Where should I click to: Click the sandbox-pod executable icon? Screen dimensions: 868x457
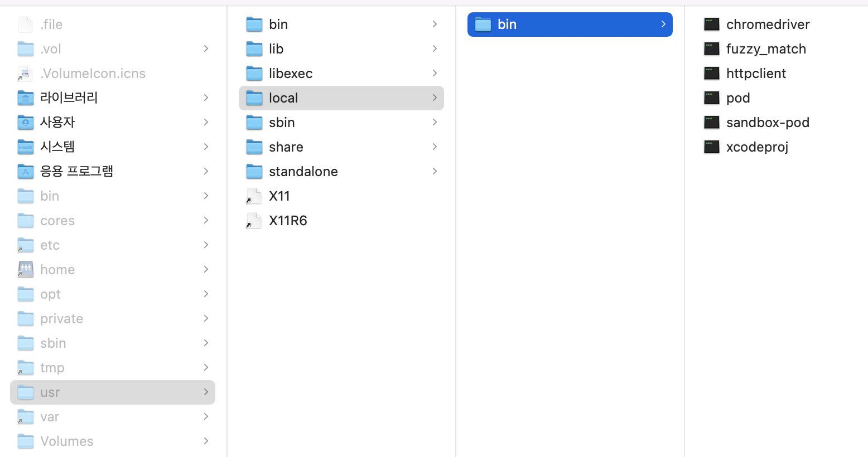[x=711, y=122]
